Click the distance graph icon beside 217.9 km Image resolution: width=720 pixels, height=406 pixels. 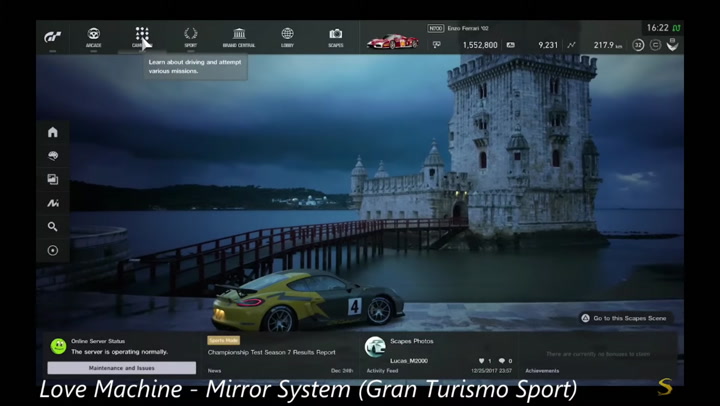click(571, 45)
